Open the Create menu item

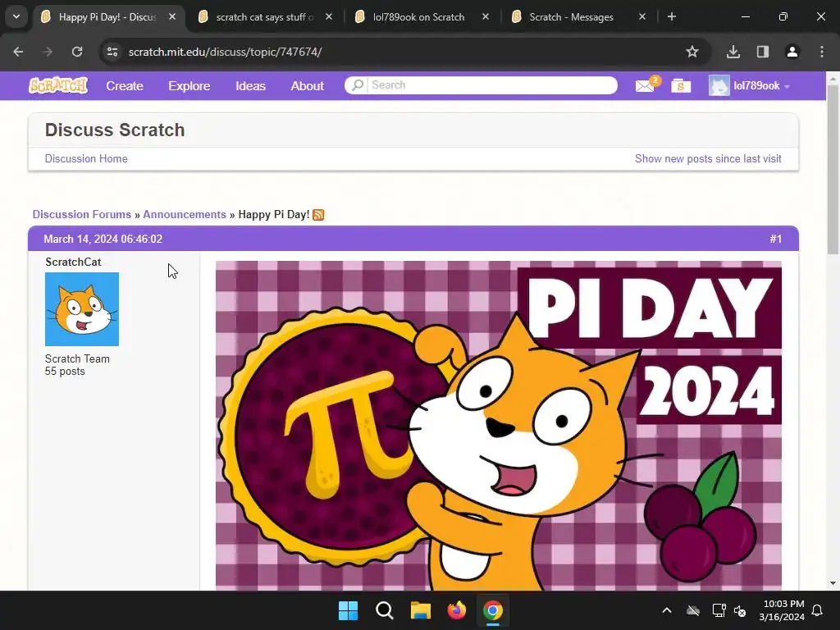point(125,85)
